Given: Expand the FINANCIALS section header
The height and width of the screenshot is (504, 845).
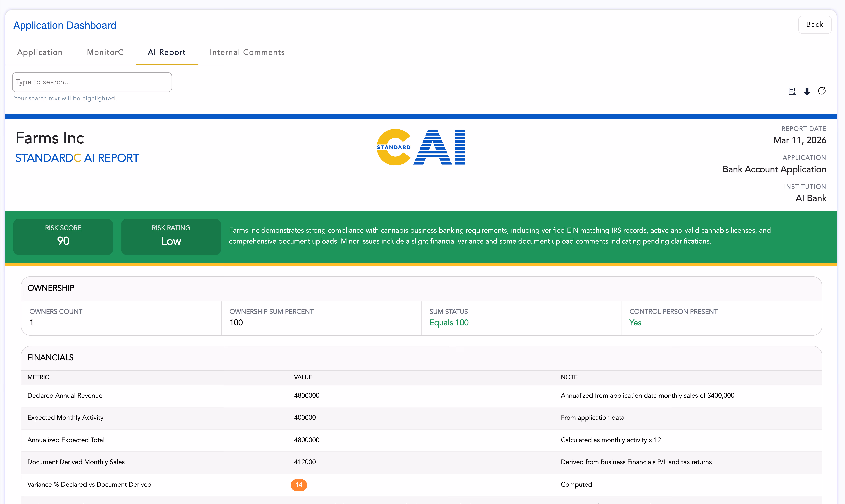Looking at the screenshot, I should point(50,357).
